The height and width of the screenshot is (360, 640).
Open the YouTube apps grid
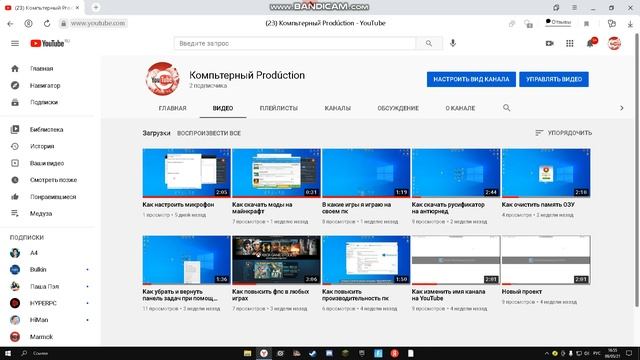[570, 43]
